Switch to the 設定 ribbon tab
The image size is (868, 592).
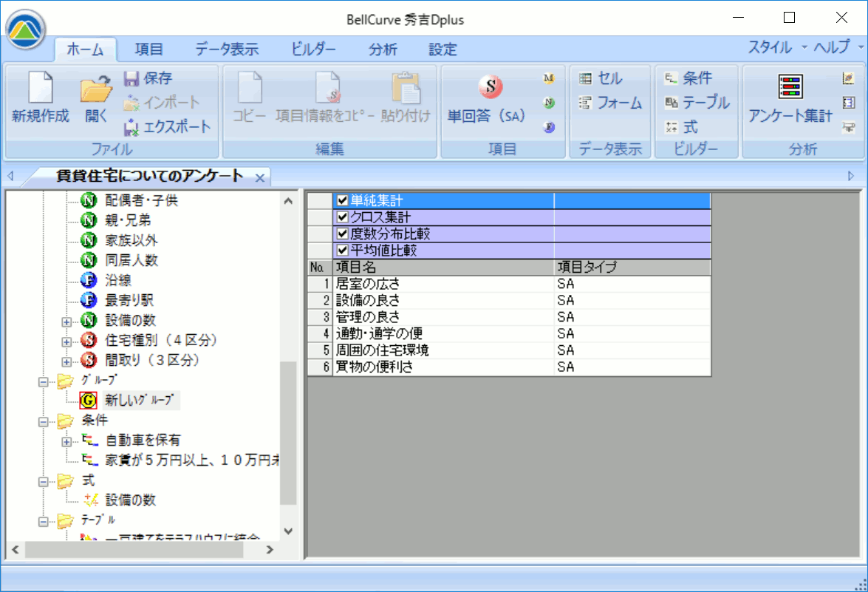click(x=442, y=50)
